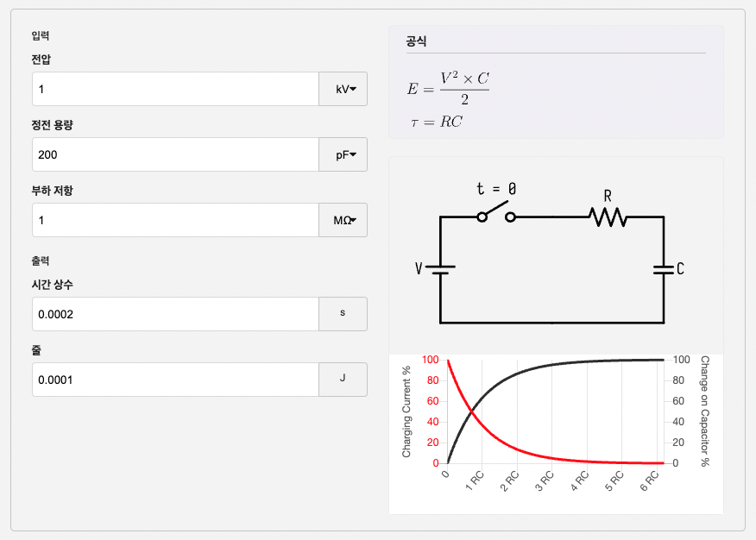Open the MΩ resistance unit dropdown
Viewport: 756px width, 540px height.
click(x=343, y=220)
